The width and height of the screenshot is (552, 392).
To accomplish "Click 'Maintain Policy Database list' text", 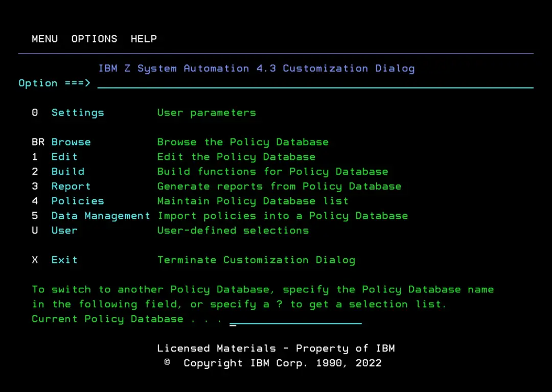I will tap(253, 201).
